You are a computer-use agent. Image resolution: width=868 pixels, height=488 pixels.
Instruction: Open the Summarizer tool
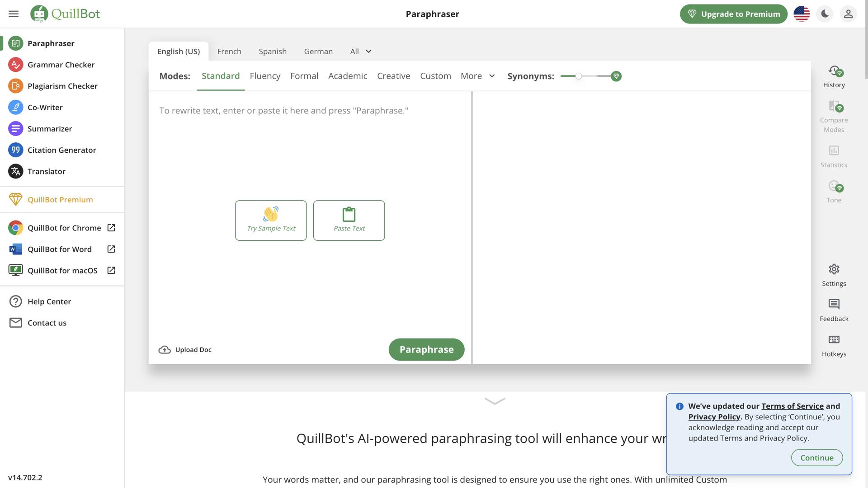50,128
